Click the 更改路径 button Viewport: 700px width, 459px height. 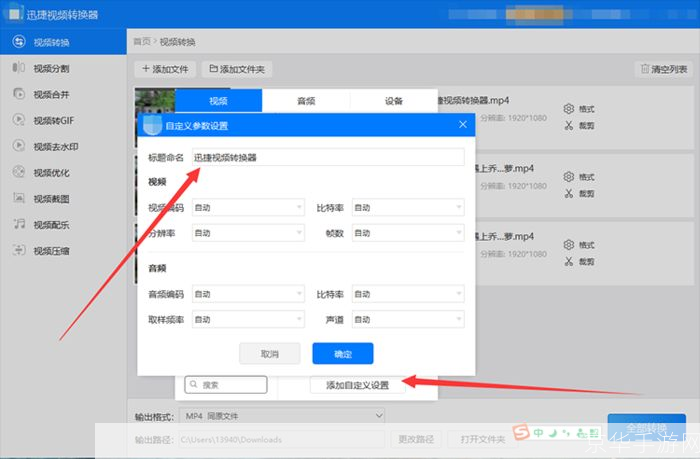pos(416,439)
